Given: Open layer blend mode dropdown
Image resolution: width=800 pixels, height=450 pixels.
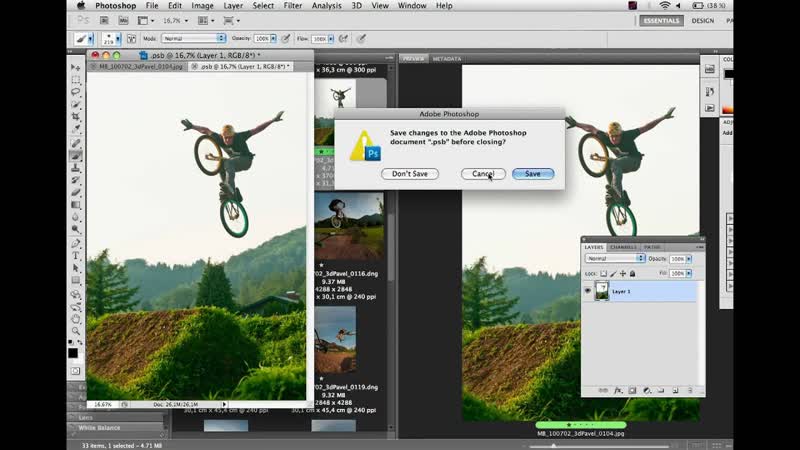Looking at the screenshot, I should (615, 259).
